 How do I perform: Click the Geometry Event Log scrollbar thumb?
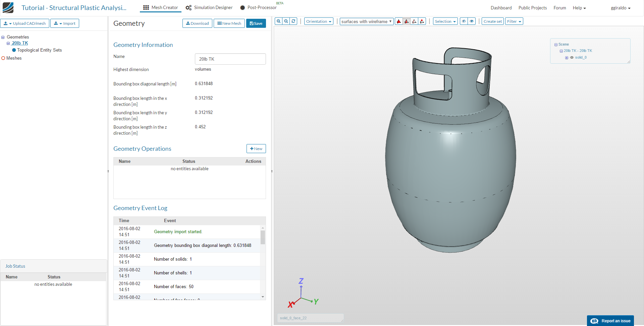263,237
